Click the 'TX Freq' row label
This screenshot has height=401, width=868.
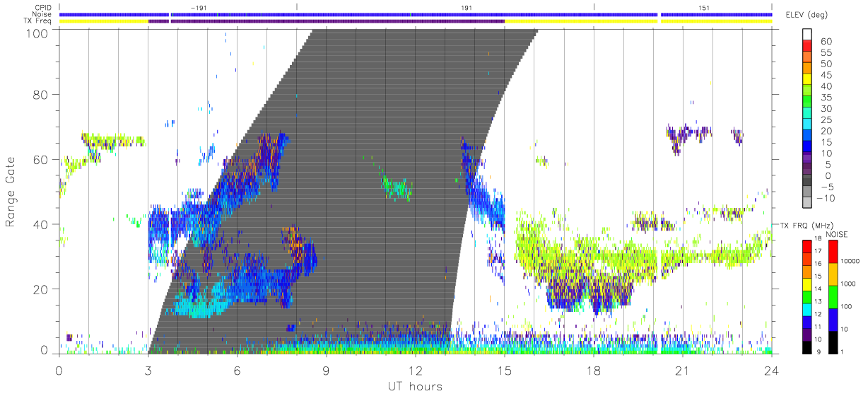point(37,21)
